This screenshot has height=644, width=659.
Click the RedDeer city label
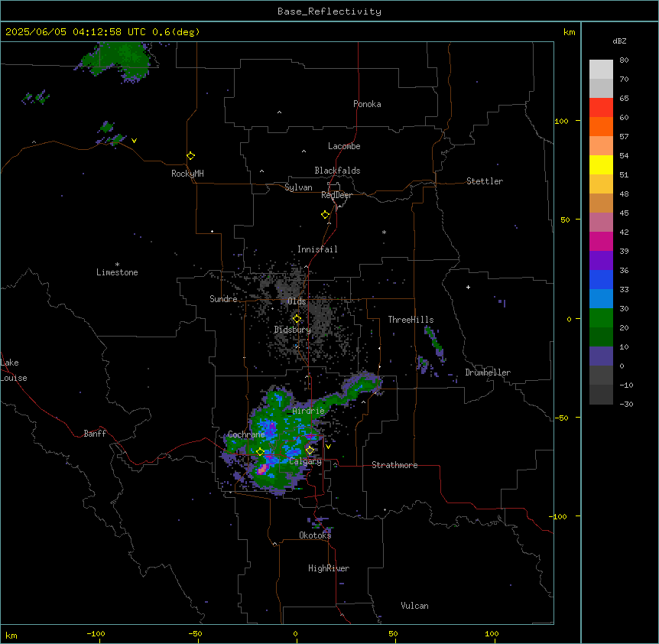coord(336,195)
